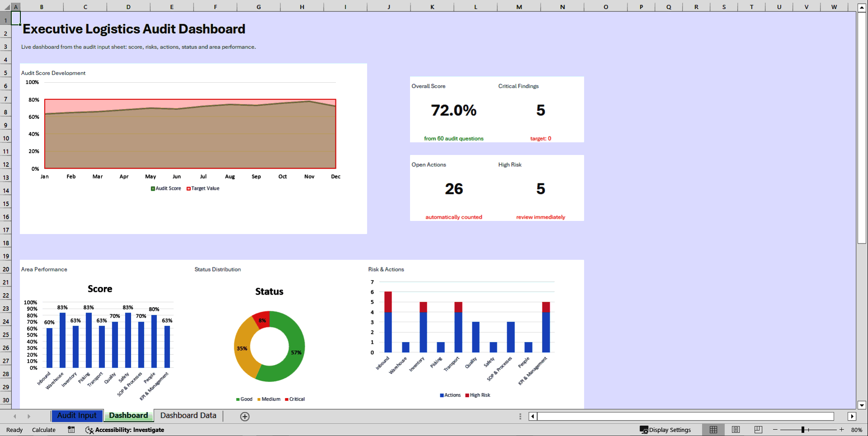Click the Critical Findings label
Screen dimensions: 868x436
pyautogui.click(x=519, y=86)
